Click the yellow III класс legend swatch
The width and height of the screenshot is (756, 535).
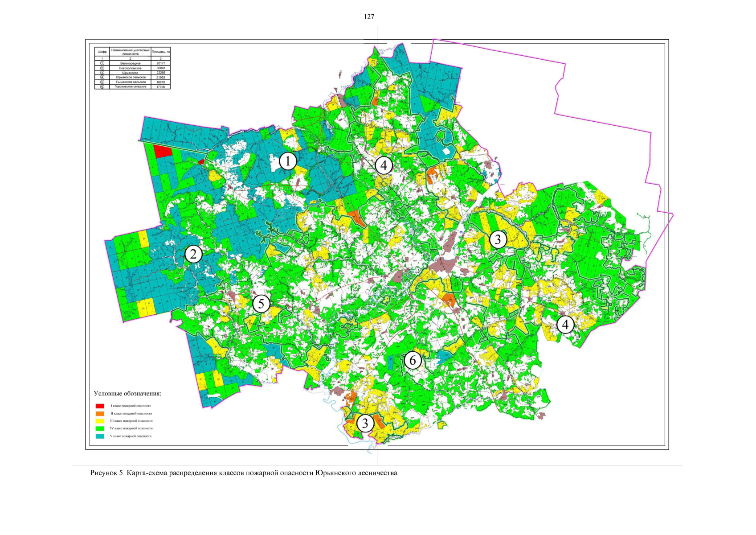(100, 421)
